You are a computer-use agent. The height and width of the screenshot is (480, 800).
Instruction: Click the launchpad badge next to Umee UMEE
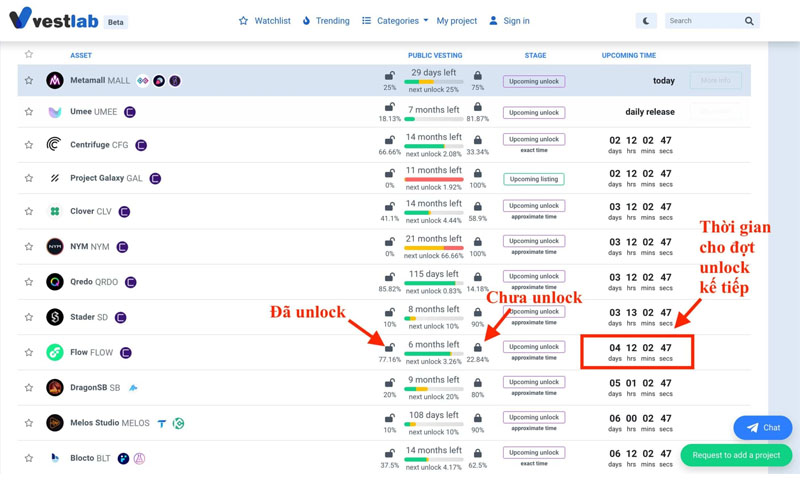[x=130, y=112]
